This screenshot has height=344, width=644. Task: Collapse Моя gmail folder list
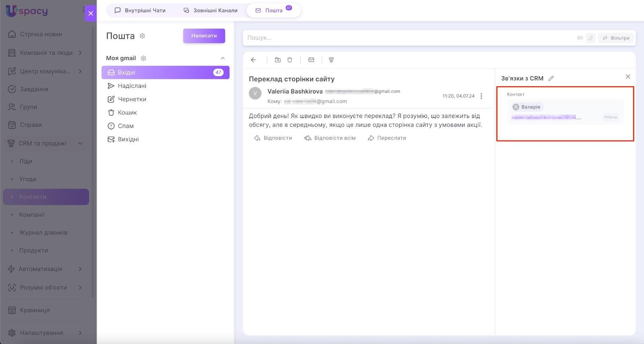223,58
